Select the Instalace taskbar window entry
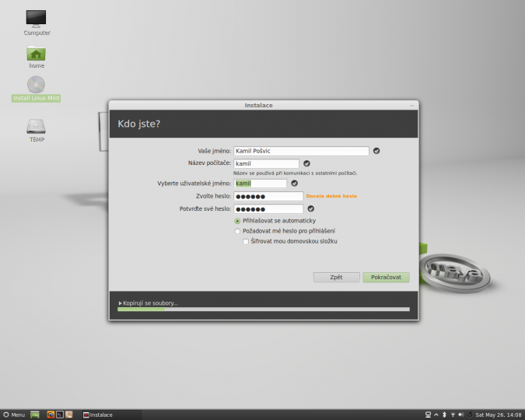 pyautogui.click(x=111, y=415)
